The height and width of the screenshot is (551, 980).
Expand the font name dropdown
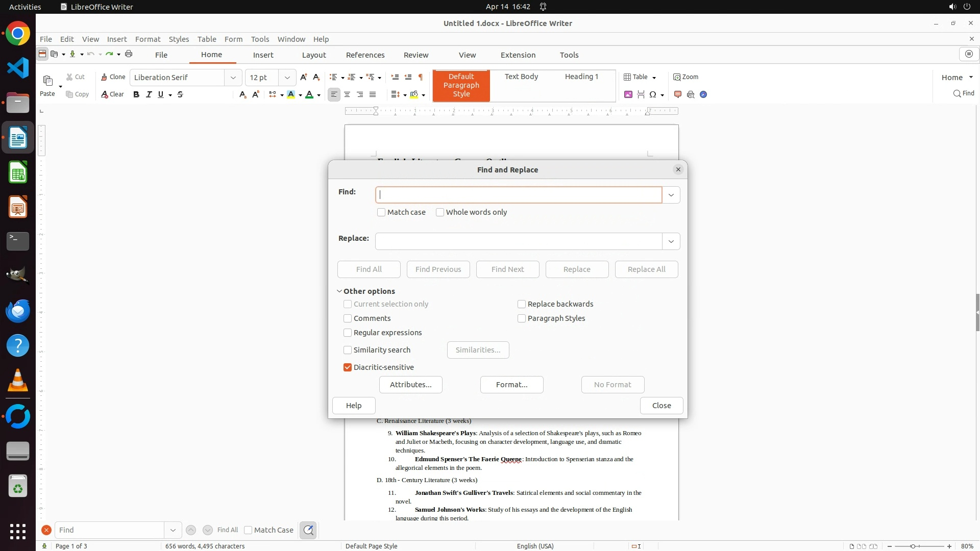pos(233,78)
